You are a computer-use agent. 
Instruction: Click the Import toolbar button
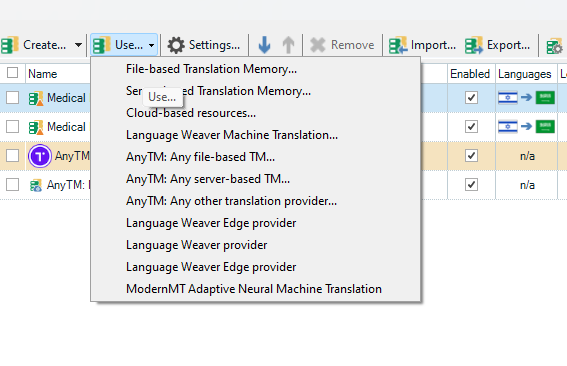[422, 45]
